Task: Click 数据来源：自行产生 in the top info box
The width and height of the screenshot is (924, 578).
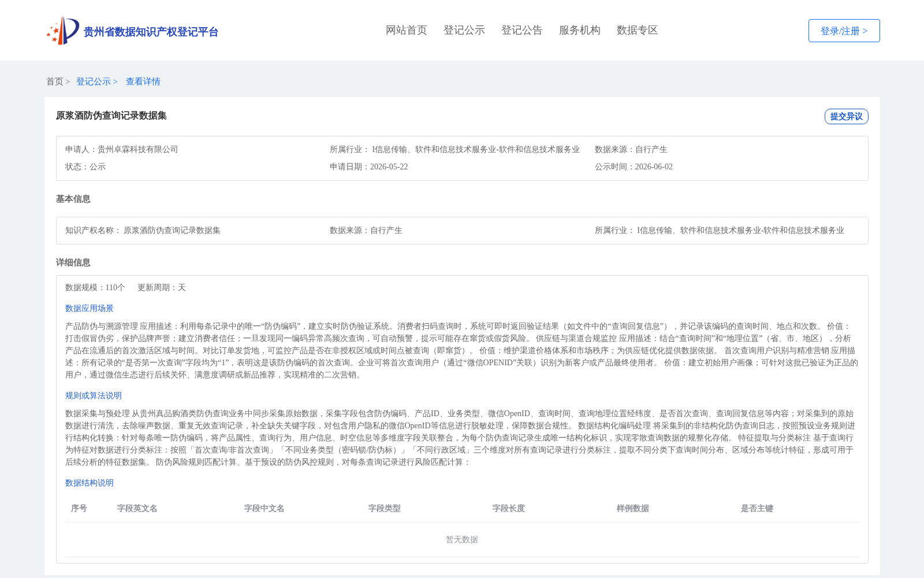Action: pyautogui.click(x=631, y=149)
